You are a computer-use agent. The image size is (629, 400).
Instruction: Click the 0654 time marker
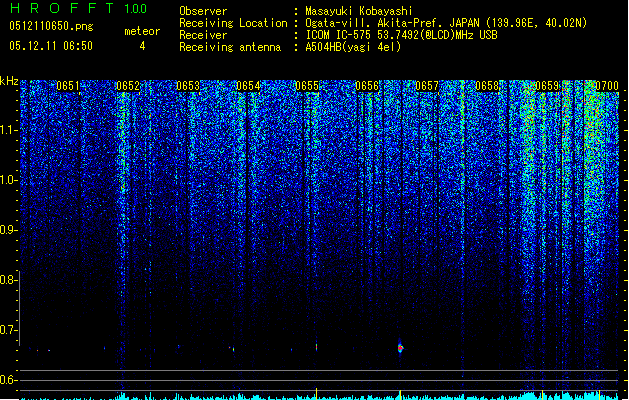pyautogui.click(x=248, y=86)
